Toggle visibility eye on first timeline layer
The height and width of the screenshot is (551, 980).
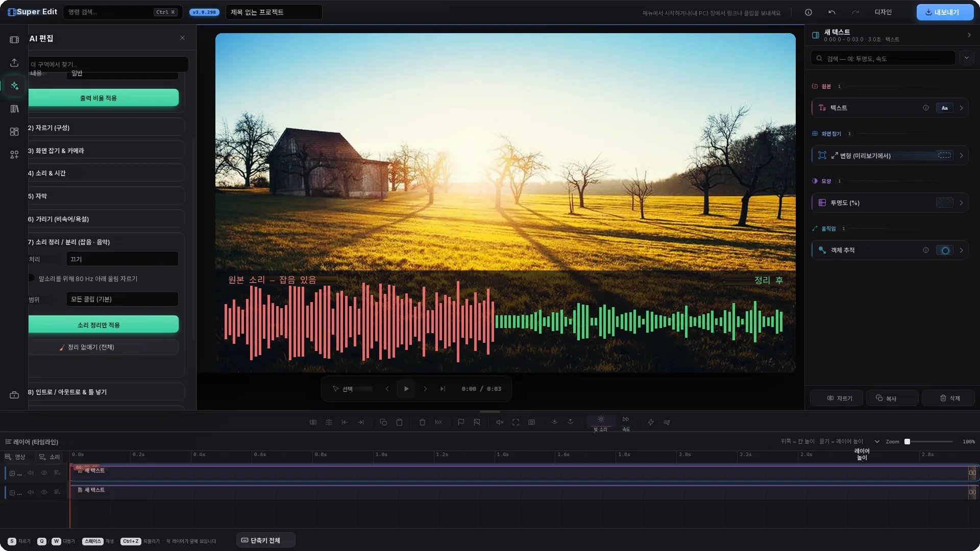tap(44, 473)
